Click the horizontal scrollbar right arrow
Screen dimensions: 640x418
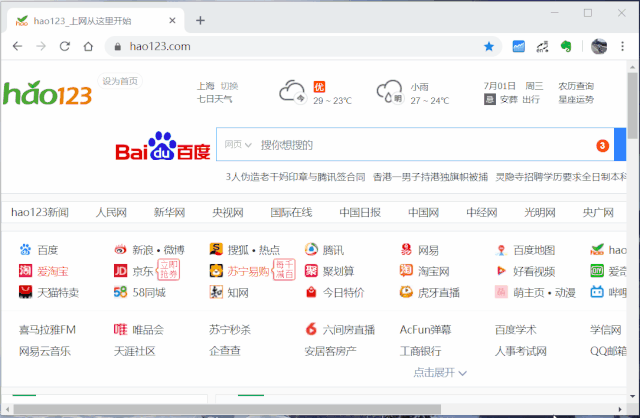[620, 409]
